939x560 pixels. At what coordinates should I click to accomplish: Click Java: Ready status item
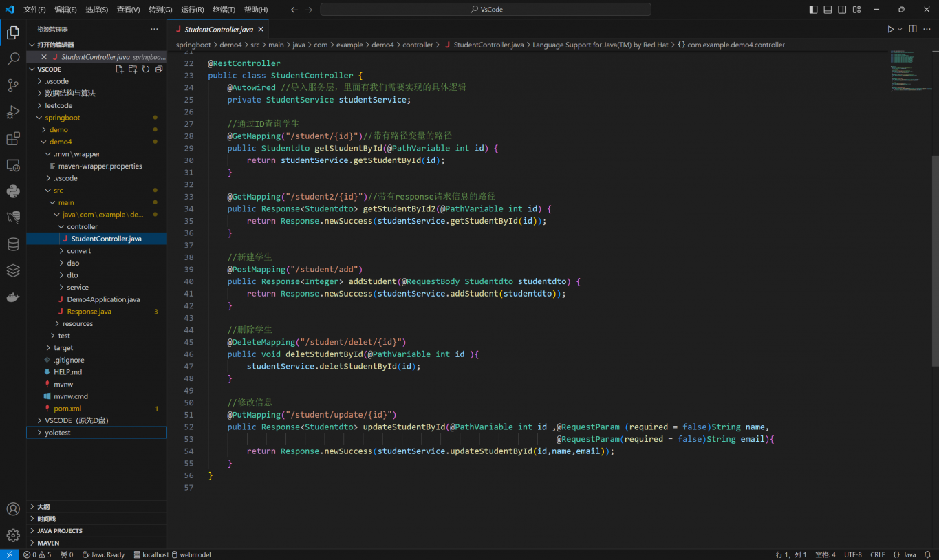103,554
